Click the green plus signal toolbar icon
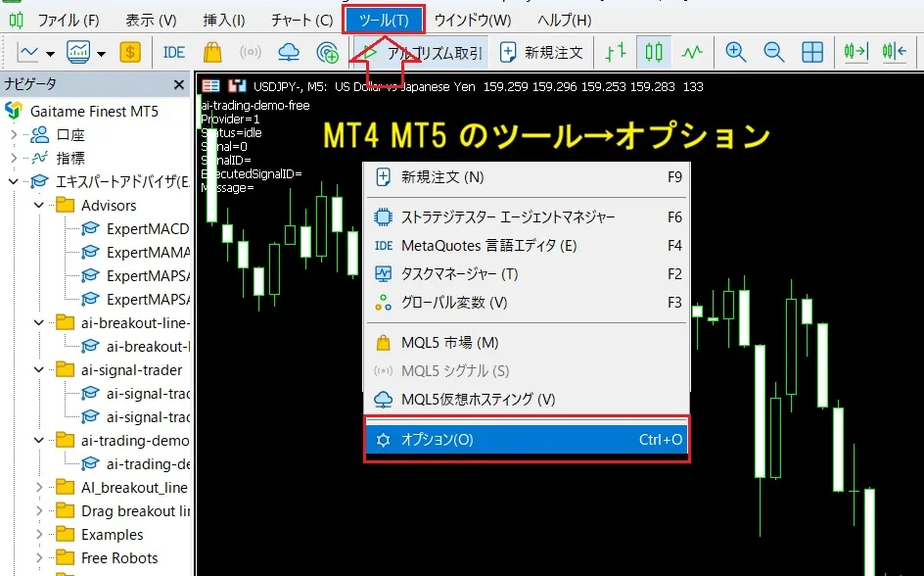The image size is (924, 576). [x=327, y=52]
